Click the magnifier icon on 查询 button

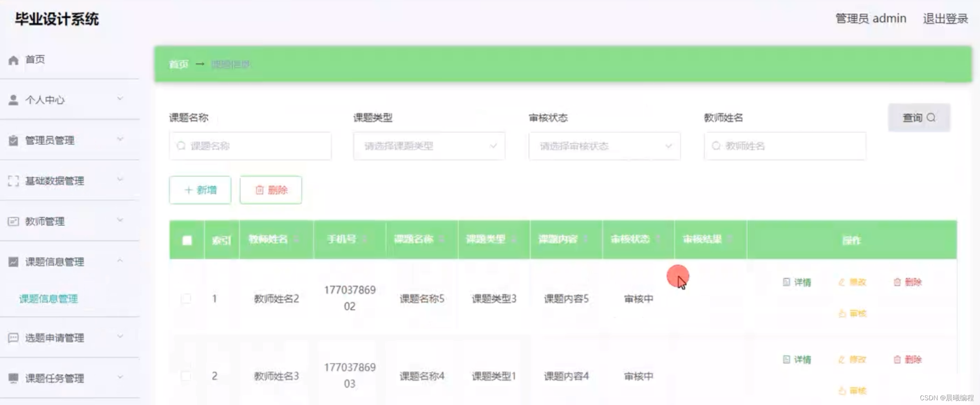pos(931,117)
